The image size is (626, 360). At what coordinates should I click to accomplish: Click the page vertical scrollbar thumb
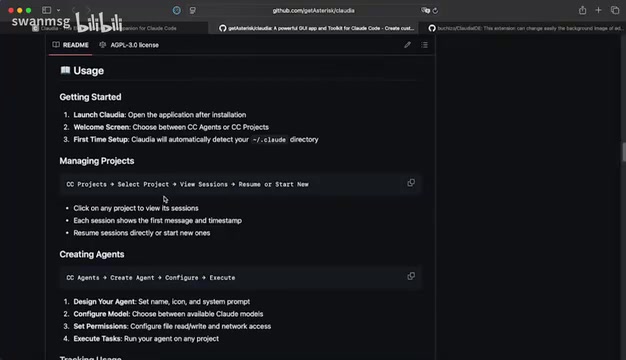(624, 152)
